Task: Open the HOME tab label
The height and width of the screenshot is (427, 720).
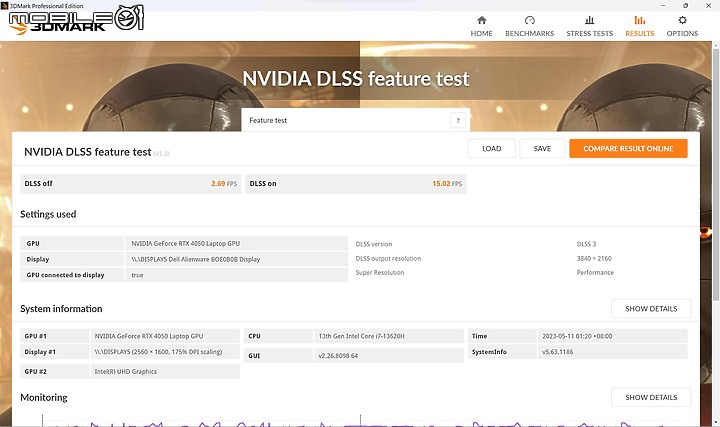Action: tap(481, 34)
